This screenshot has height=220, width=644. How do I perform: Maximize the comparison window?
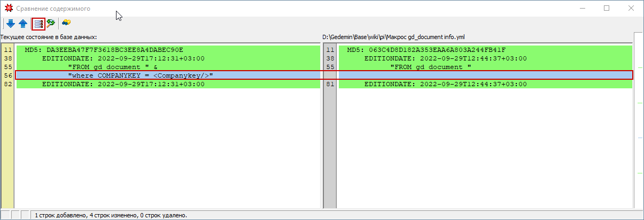click(607, 9)
